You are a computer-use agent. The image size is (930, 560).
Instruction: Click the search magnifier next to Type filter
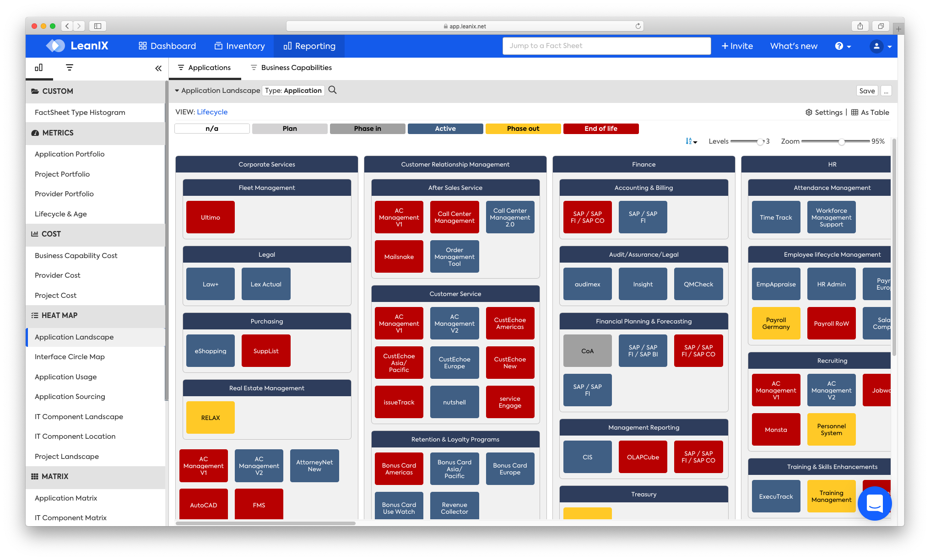pyautogui.click(x=333, y=90)
